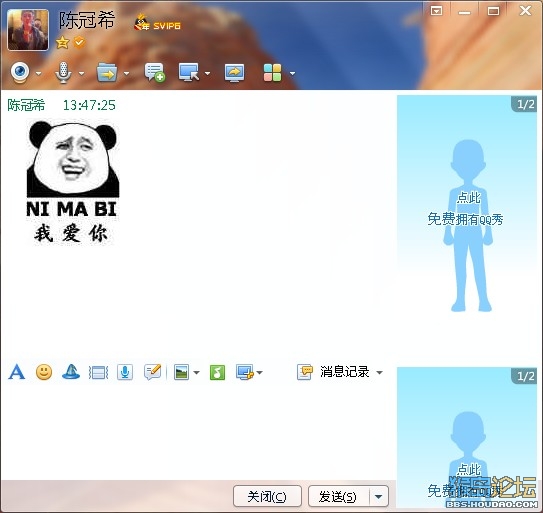The image size is (543, 513).
Task: Click the 发送(S) send button
Action: click(x=338, y=497)
